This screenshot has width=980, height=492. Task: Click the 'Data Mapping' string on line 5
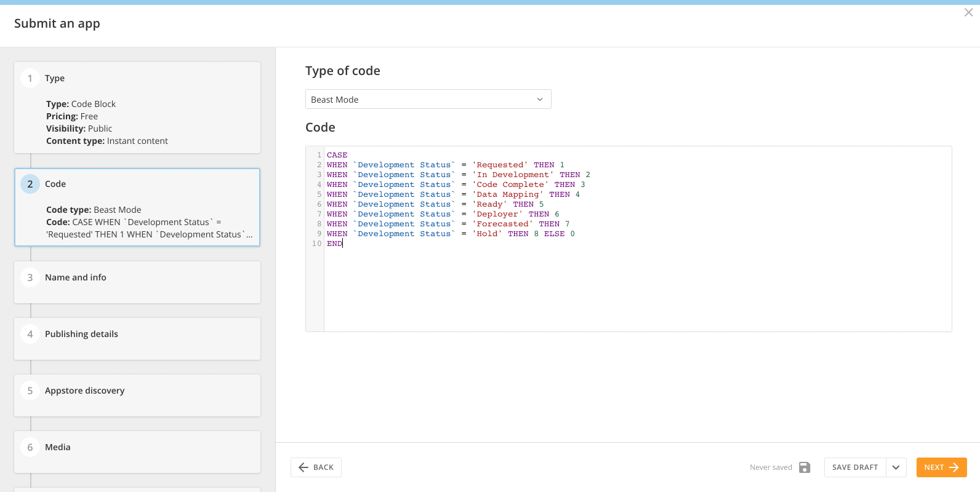(x=508, y=194)
